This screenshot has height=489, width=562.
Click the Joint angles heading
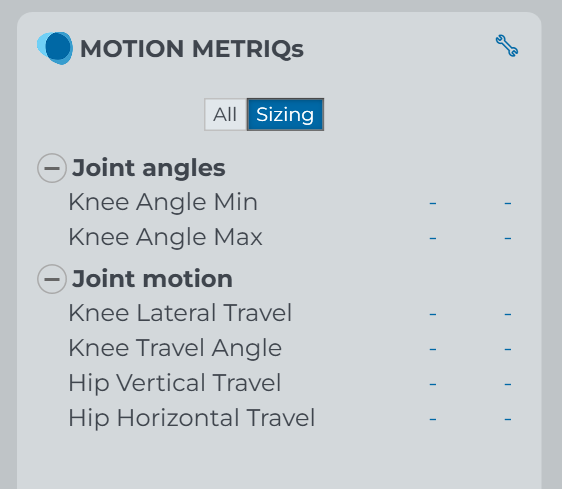pyautogui.click(x=148, y=168)
